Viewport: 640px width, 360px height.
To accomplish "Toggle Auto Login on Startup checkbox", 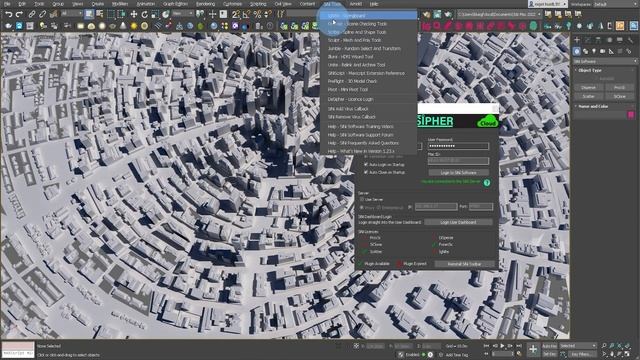I will tap(366, 164).
